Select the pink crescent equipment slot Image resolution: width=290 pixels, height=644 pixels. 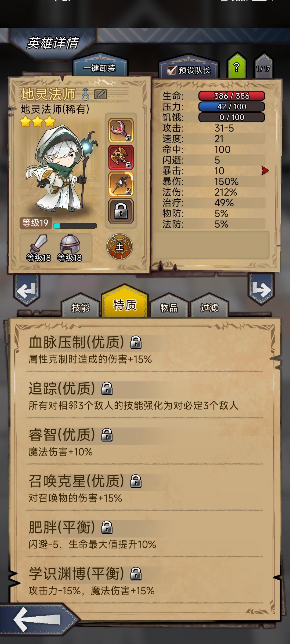121,130
